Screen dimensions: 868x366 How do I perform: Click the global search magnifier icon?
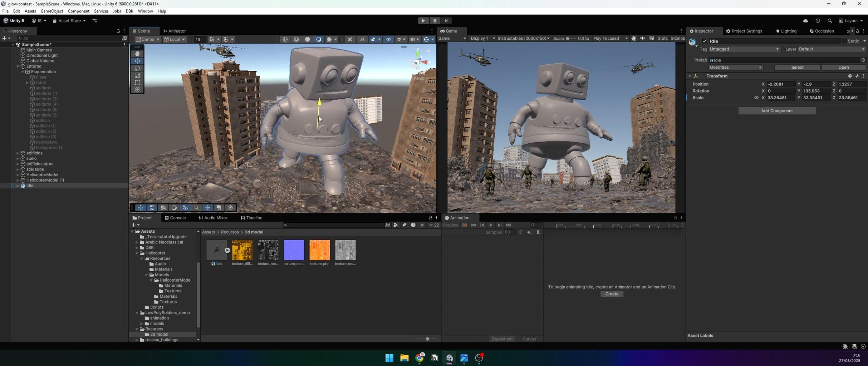click(x=830, y=21)
